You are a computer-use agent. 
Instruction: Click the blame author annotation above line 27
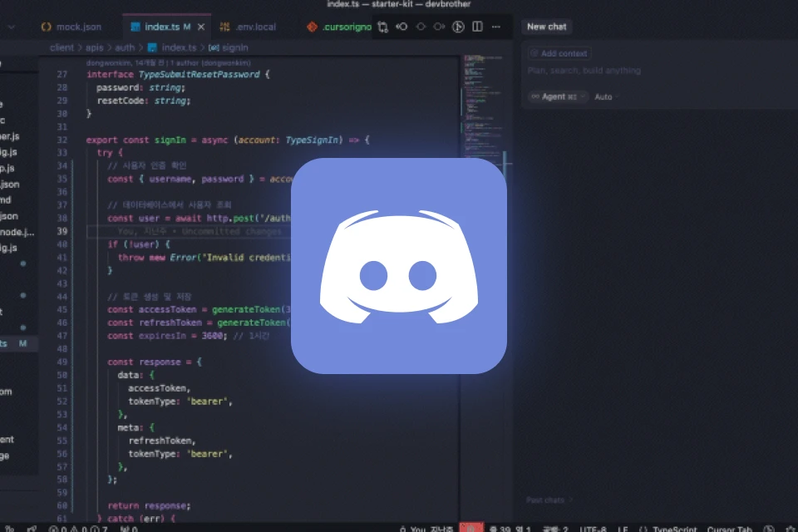tap(168, 63)
